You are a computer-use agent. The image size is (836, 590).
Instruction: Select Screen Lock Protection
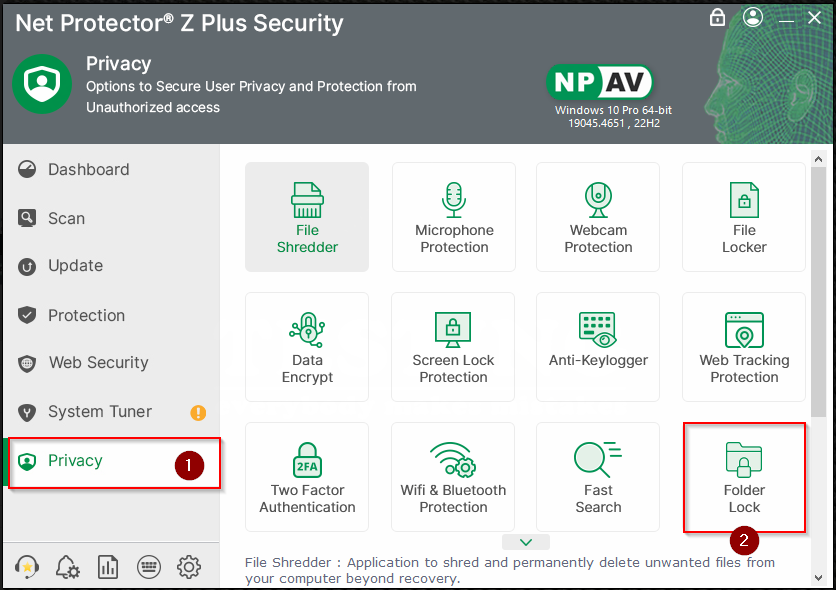[x=453, y=347]
